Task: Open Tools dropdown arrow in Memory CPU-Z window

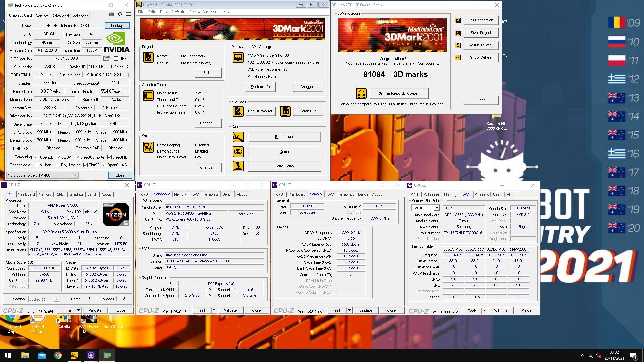Action: [x=349, y=310]
